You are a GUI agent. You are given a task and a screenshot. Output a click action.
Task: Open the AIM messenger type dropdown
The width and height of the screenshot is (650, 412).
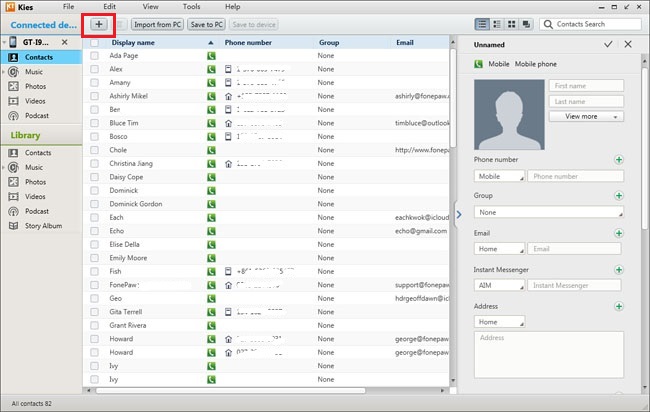tap(499, 285)
